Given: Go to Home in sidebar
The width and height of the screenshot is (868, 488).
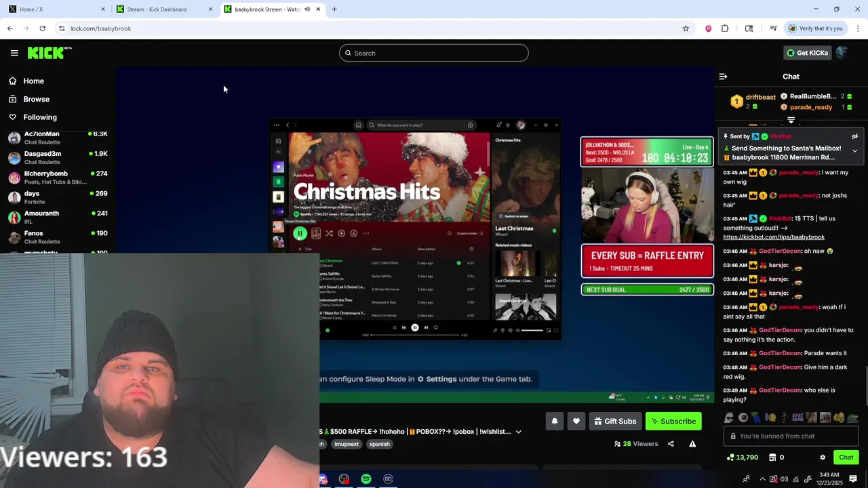Looking at the screenshot, I should pos(33,81).
